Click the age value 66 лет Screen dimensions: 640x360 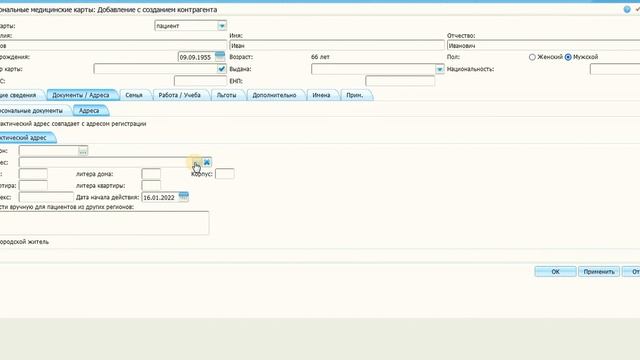[320, 57]
